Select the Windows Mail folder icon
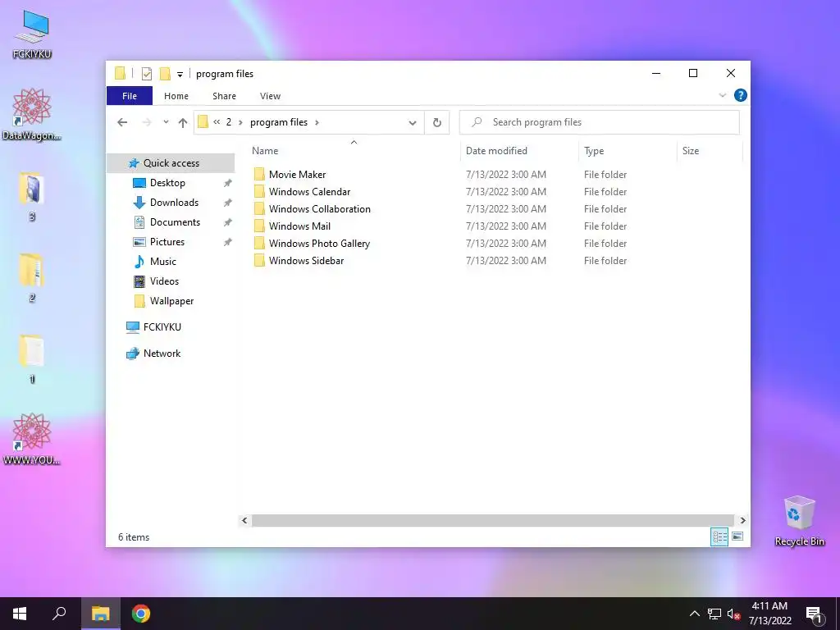The image size is (840, 630). click(259, 226)
